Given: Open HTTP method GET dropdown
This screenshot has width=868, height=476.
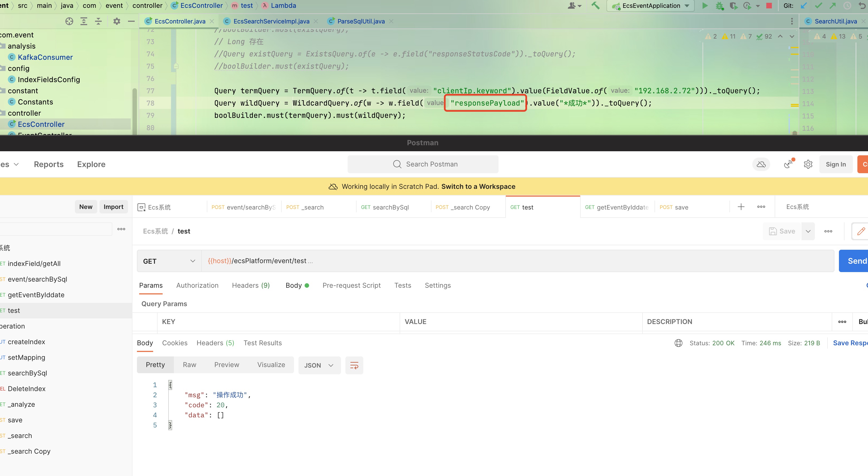Looking at the screenshot, I should click(x=169, y=261).
